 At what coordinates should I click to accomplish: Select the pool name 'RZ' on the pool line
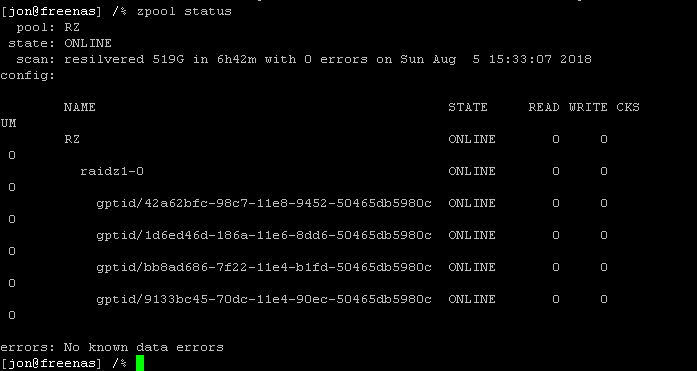tap(72, 28)
